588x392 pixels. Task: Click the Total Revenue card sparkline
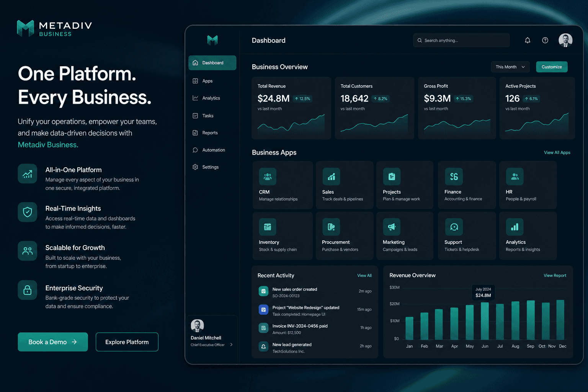click(x=291, y=123)
